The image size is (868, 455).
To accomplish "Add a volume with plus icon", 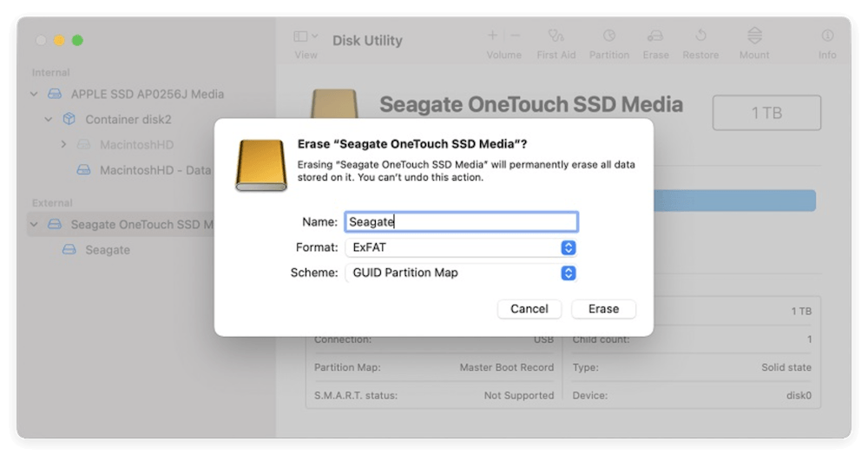I will click(x=493, y=36).
